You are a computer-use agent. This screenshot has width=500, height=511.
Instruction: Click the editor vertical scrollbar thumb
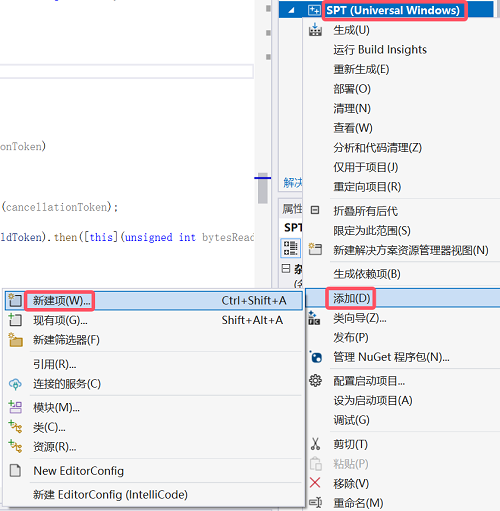[x=263, y=188]
